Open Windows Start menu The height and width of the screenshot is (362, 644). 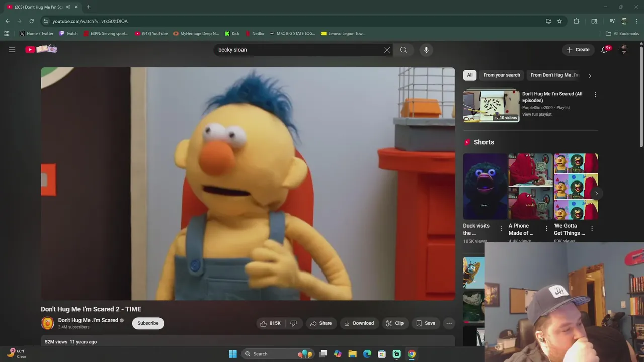(233, 354)
